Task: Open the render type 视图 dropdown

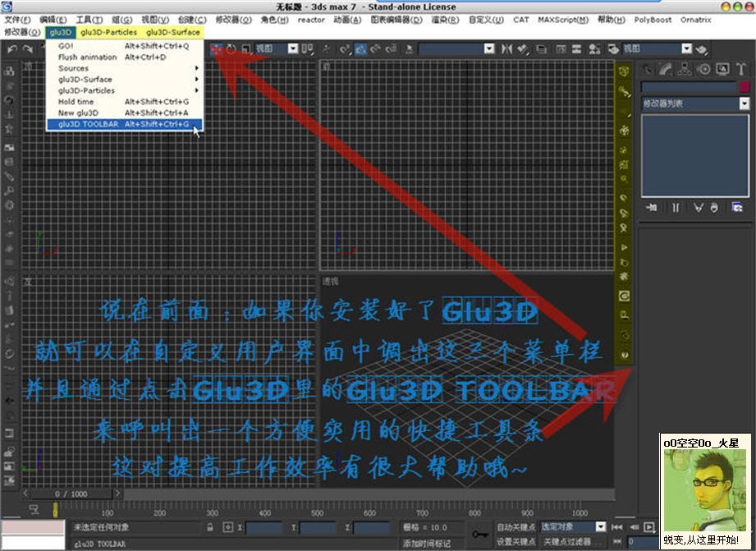Action: pyautogui.click(x=657, y=48)
